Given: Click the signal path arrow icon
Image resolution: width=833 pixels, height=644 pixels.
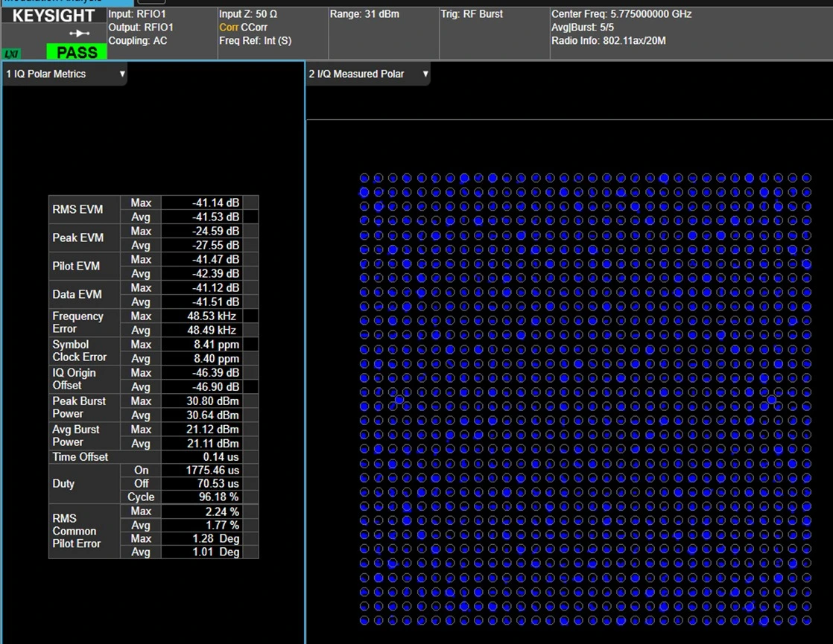Looking at the screenshot, I should point(79,34).
